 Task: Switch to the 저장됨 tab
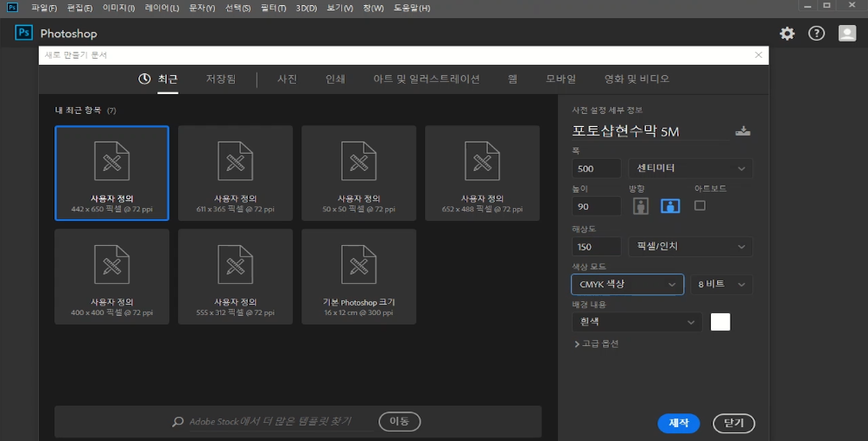point(221,79)
